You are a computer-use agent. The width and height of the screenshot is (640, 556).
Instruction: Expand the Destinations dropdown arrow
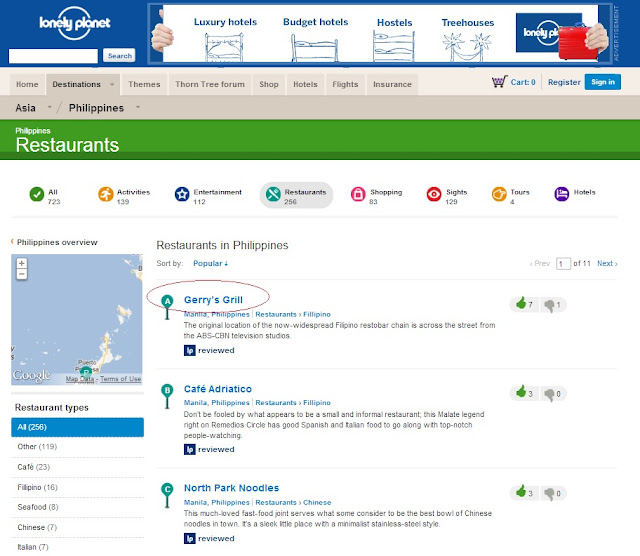click(112, 85)
